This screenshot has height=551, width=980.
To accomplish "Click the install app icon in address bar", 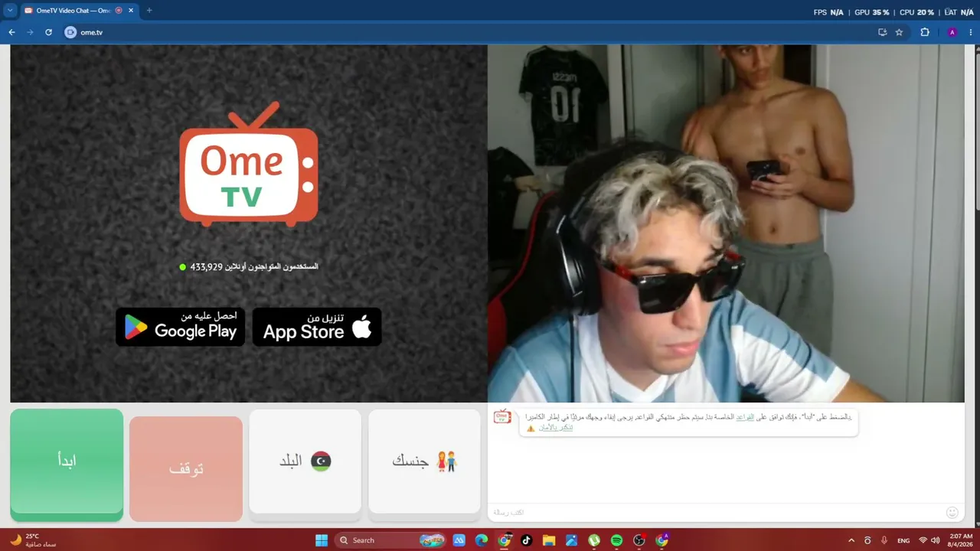I will (882, 32).
